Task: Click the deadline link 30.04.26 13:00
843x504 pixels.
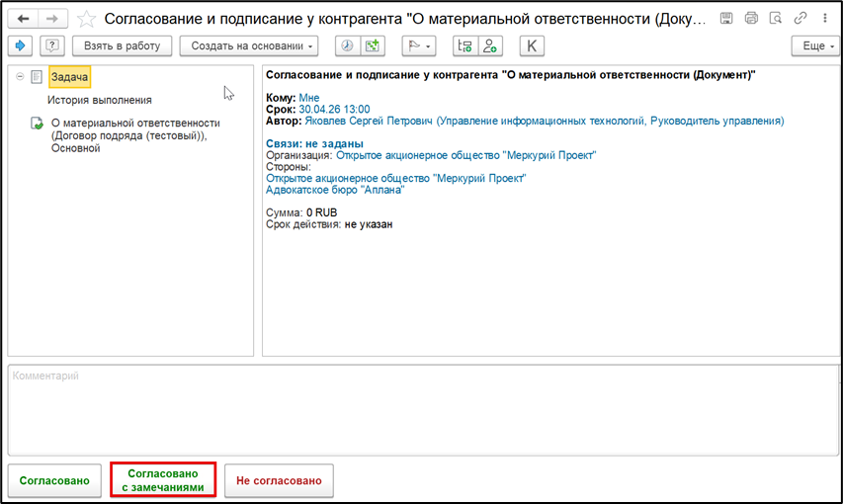Action: click(334, 109)
